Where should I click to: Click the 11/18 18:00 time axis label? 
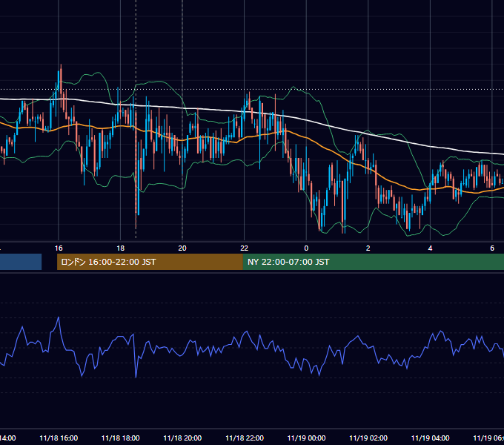[x=121, y=438]
